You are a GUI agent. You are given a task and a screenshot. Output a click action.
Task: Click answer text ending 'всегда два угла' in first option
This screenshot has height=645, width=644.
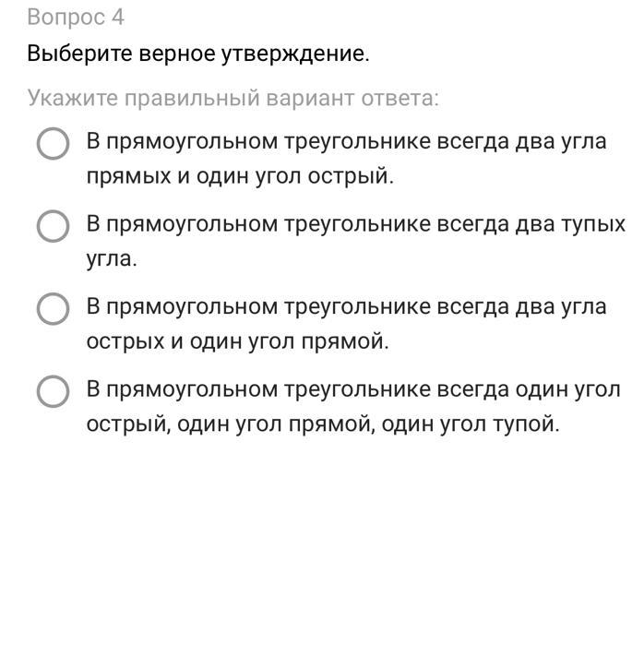click(346, 142)
